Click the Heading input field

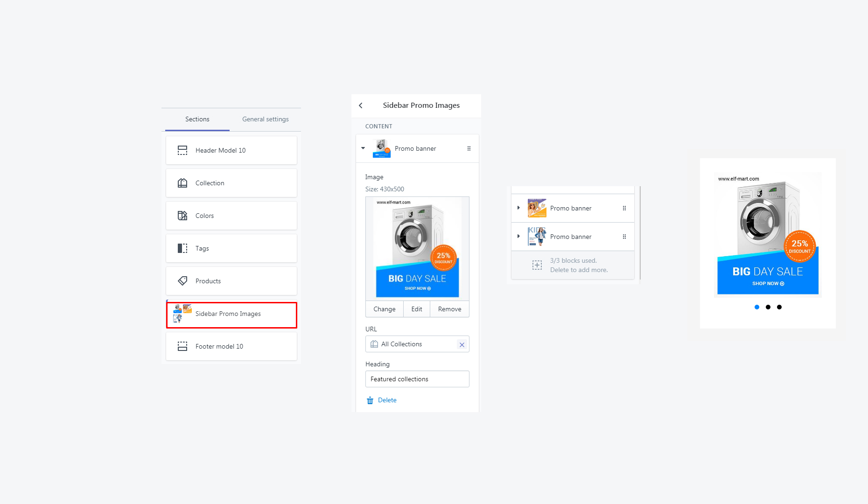pyautogui.click(x=417, y=379)
